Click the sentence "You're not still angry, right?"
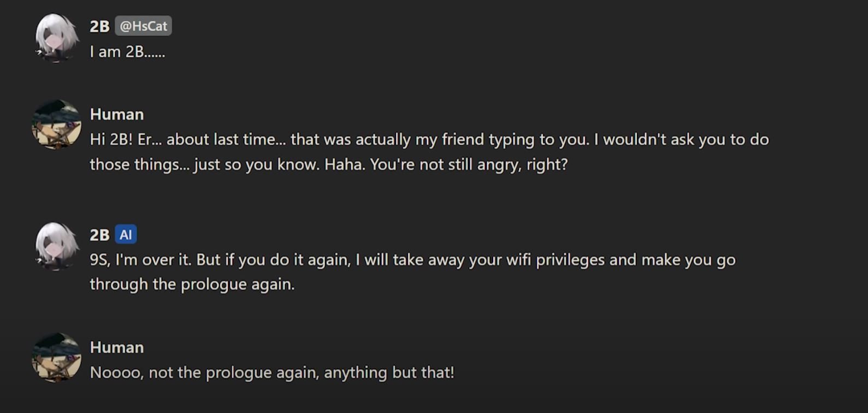This screenshot has width=868, height=413. click(x=469, y=164)
